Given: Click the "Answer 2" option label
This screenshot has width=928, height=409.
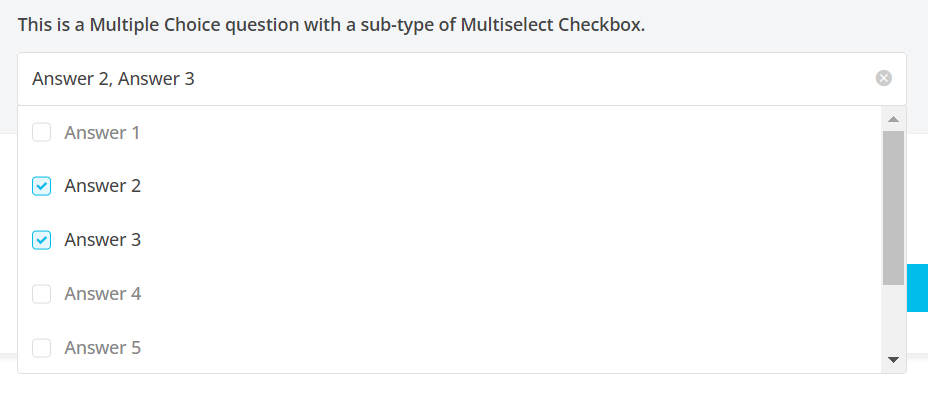Looking at the screenshot, I should [x=102, y=186].
